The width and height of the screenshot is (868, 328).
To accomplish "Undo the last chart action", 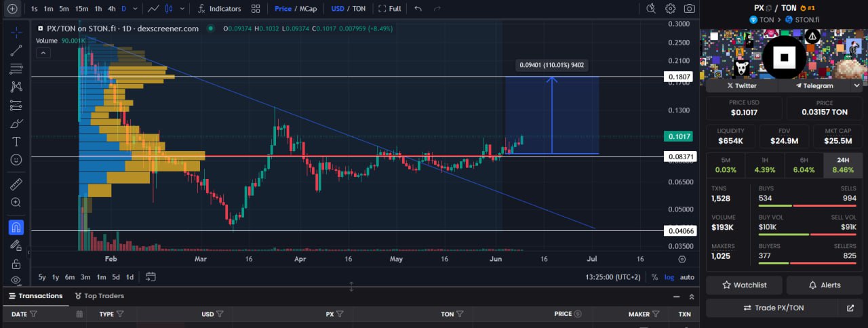I will click(418, 9).
